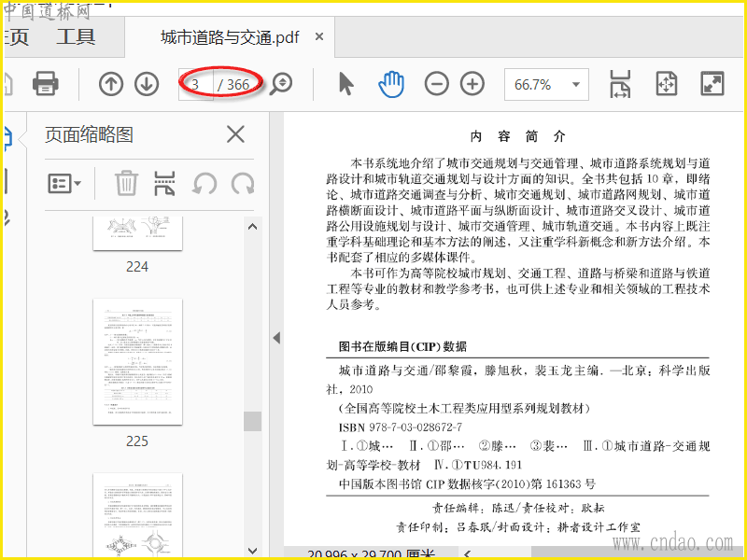747x560 pixels.
Task: Click the 366 total pages label
Action: click(238, 85)
